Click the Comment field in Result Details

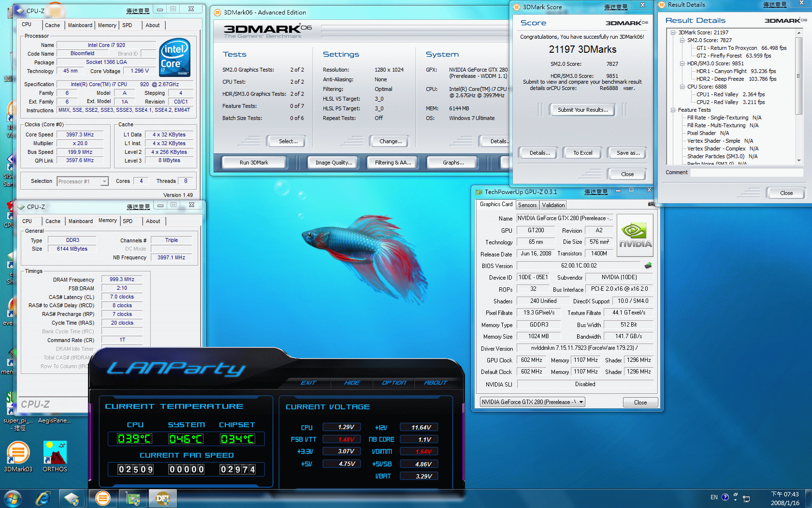point(746,173)
